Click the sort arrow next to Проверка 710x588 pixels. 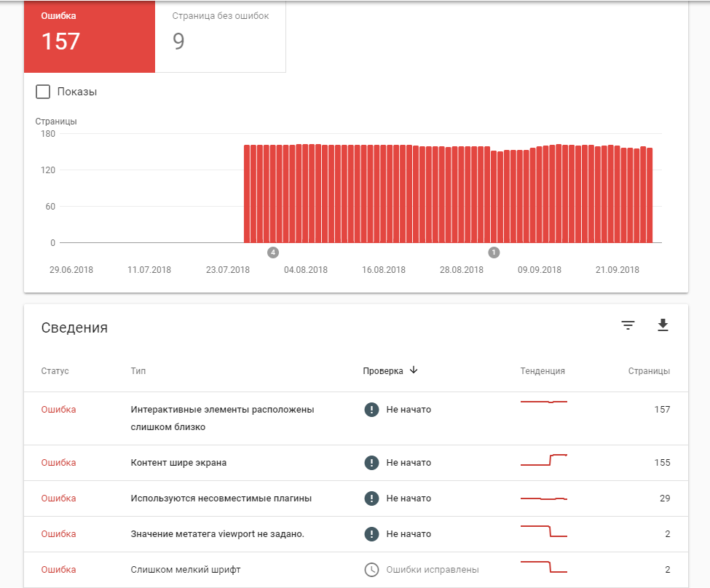point(414,370)
